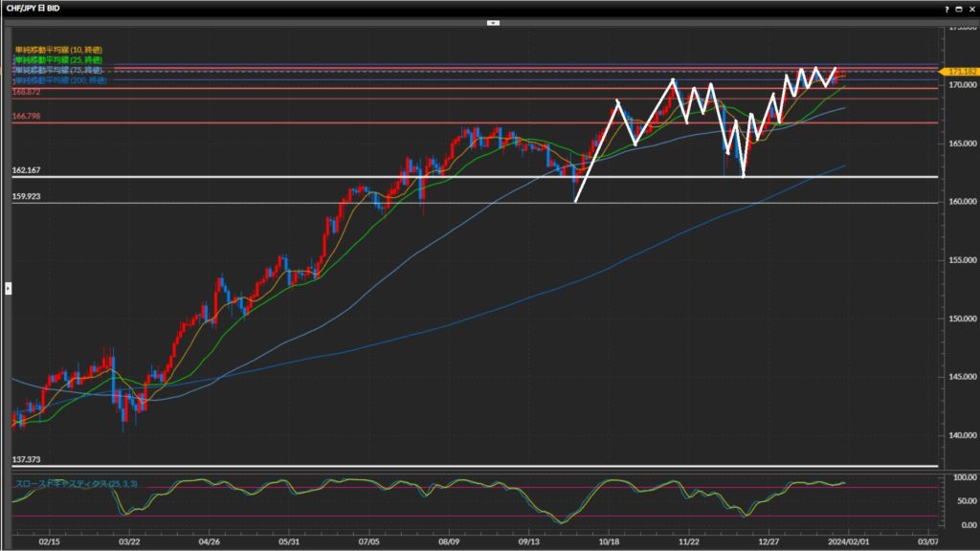Select the 10-period simple moving average label

[57, 49]
